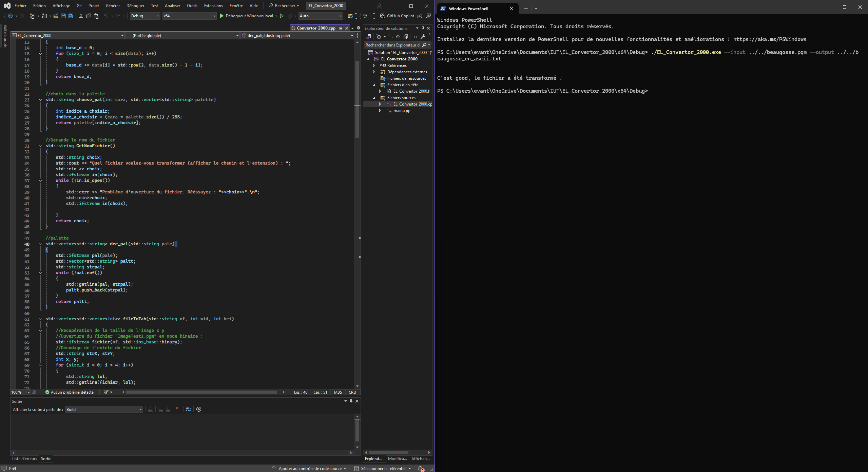Open GitHub Copilot from the toolbar
The width and height of the screenshot is (868, 472).
coord(397,16)
